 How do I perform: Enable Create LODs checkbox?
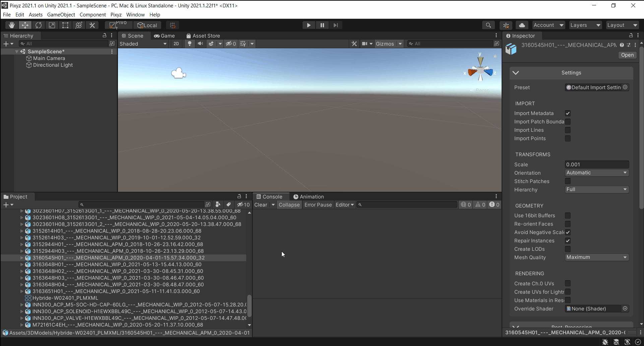[568, 249]
